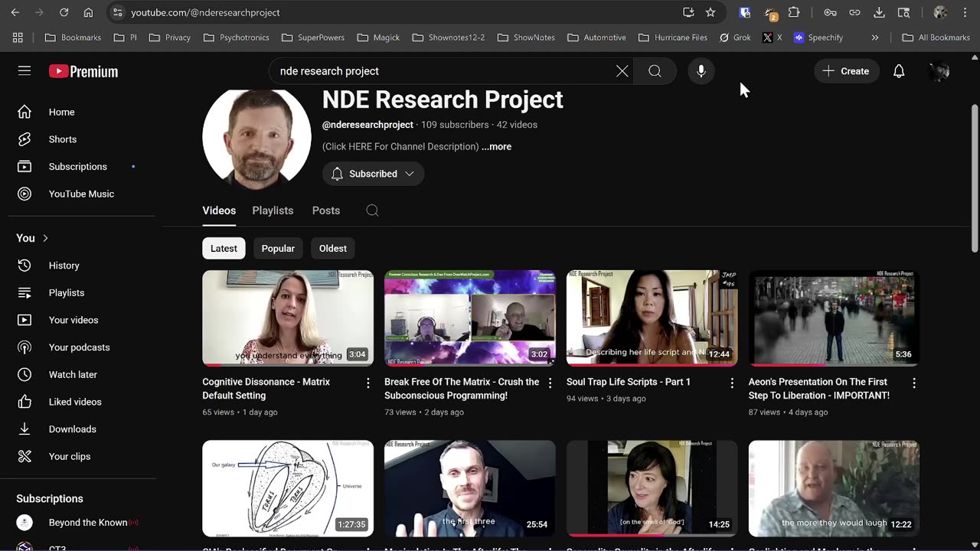Click the Soul Trap Life Scripts title

tap(629, 382)
